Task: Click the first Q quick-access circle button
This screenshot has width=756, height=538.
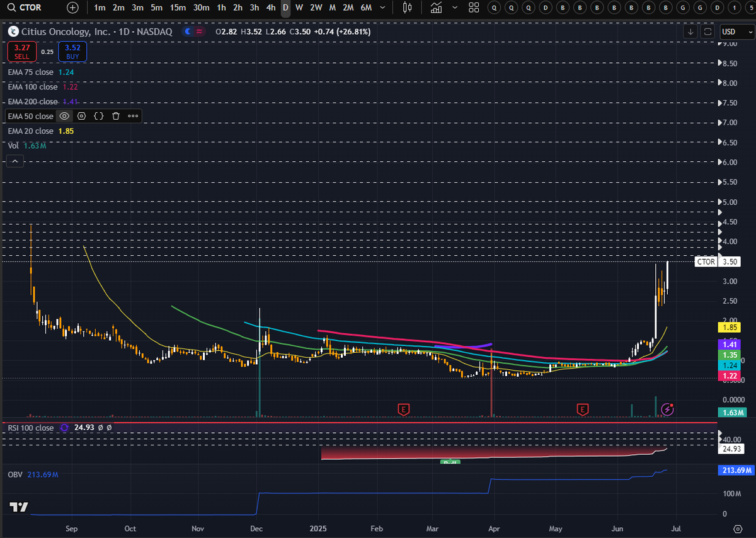Action: pos(495,8)
